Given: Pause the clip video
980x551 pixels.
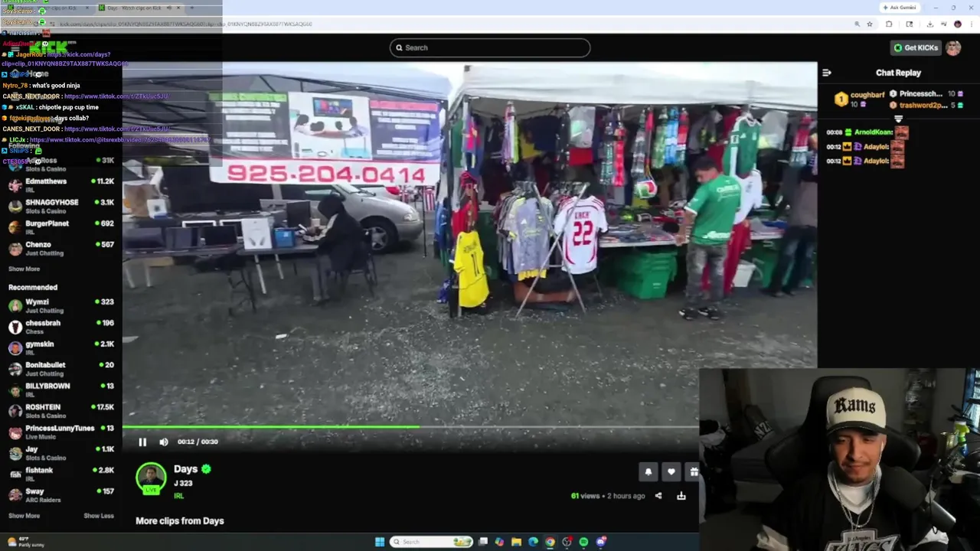Looking at the screenshot, I should 142,442.
